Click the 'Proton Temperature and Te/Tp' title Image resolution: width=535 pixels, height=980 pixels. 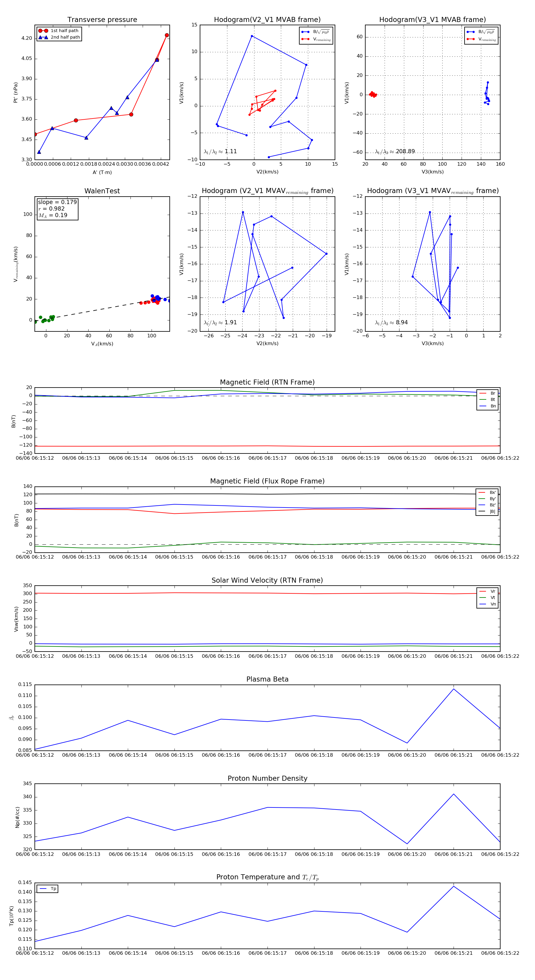[267, 877]
